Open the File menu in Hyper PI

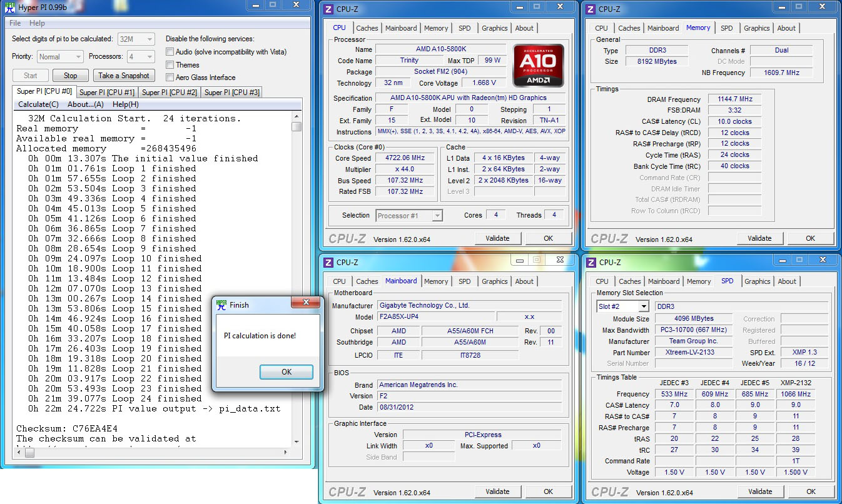(x=15, y=23)
